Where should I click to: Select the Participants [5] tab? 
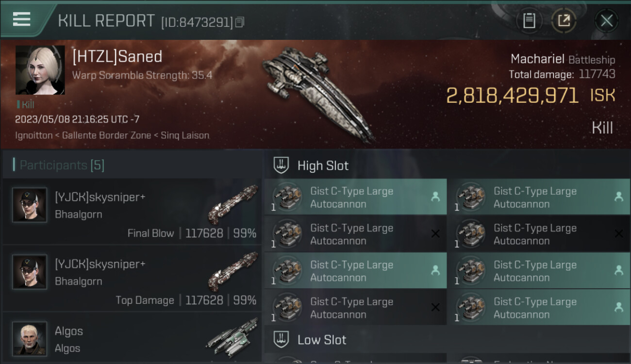[62, 165]
